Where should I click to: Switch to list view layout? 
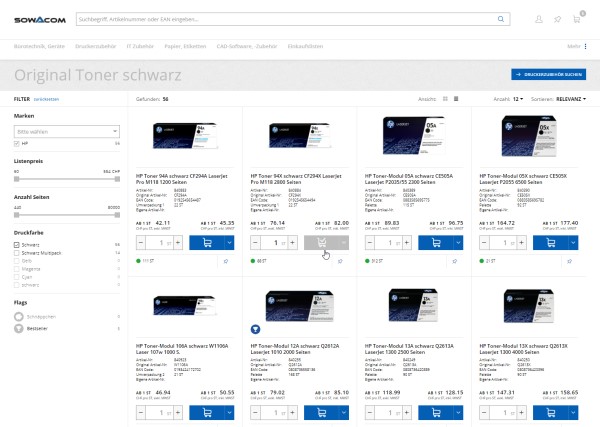pos(456,99)
